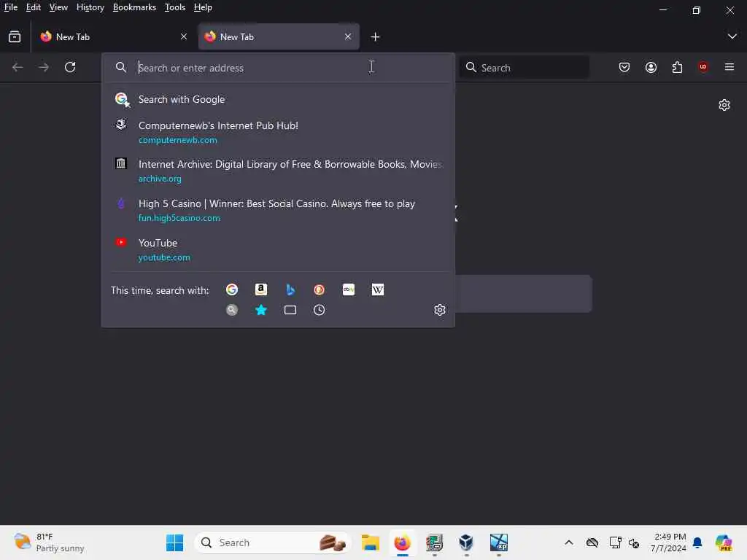Search this time with Google icon
Viewport: 747px width, 560px height.
(x=232, y=289)
